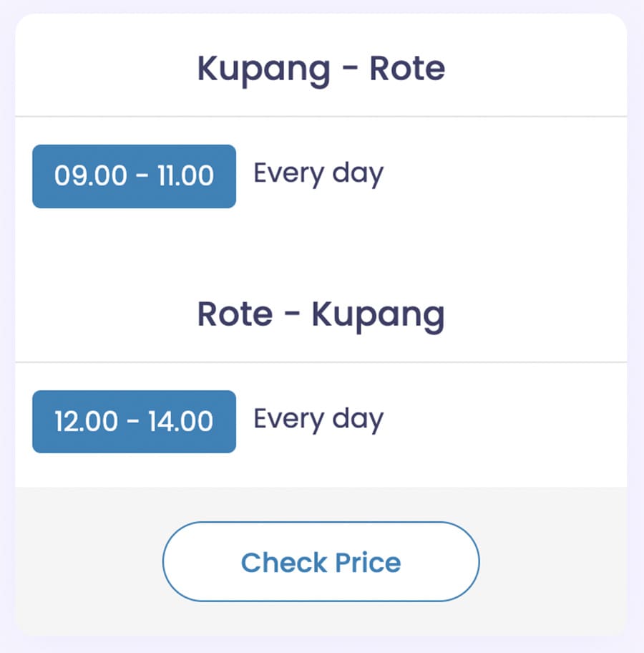The image size is (644, 653).
Task: Click the word 'Rote' in the second heading
Action: [235, 314]
